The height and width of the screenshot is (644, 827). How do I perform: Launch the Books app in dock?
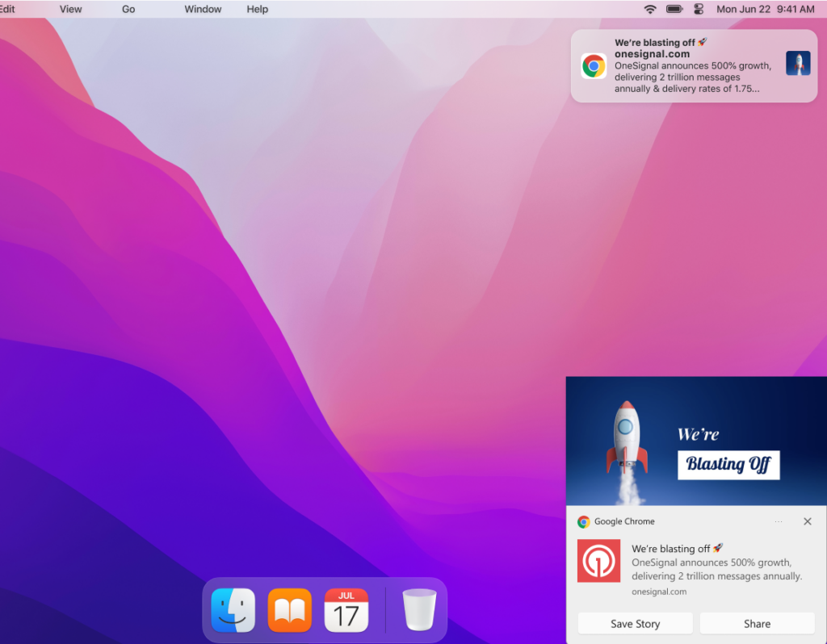(290, 610)
